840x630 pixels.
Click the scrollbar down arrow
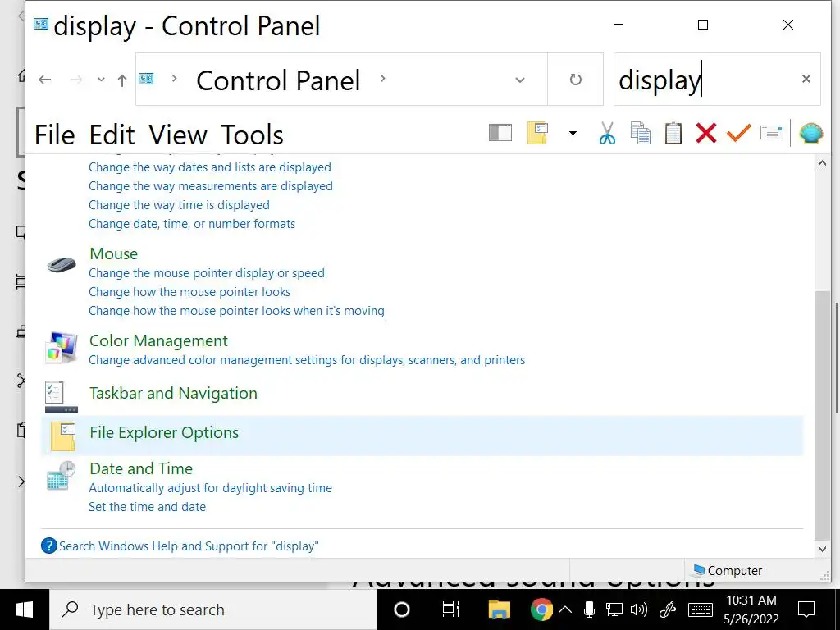coord(822,549)
